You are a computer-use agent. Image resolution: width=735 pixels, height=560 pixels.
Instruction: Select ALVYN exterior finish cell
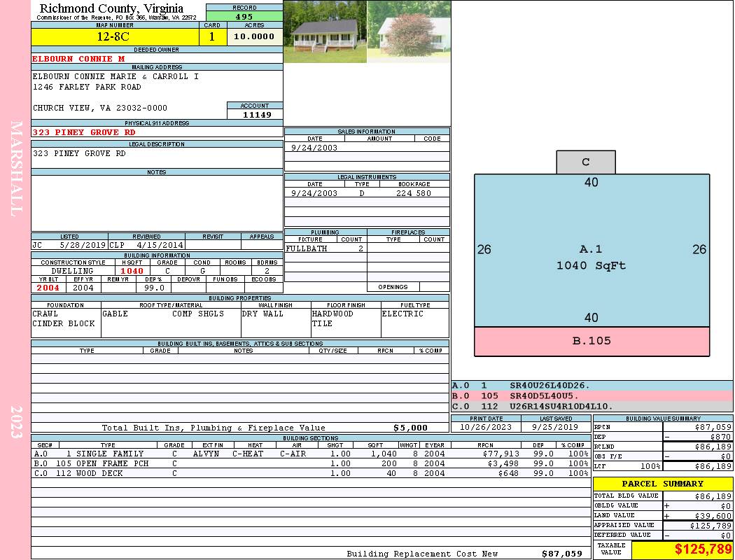coord(206,454)
